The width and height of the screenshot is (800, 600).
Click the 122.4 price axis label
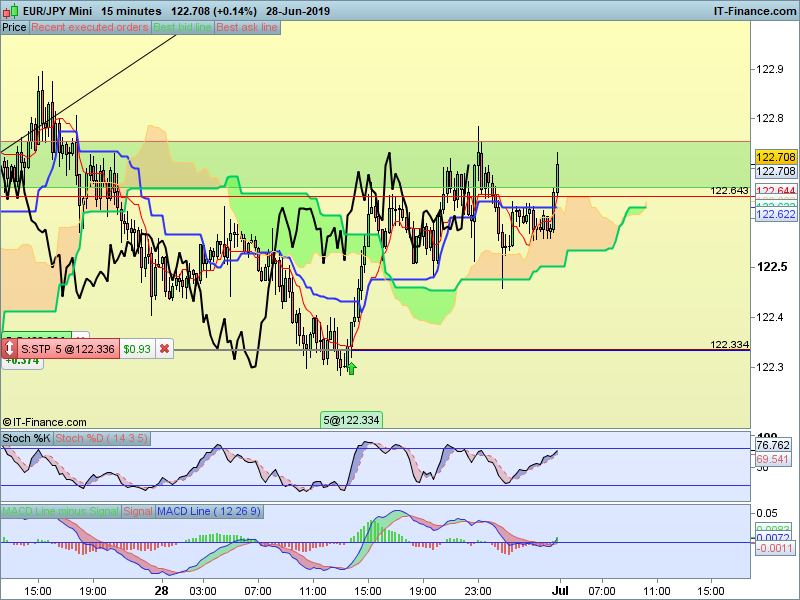point(769,317)
